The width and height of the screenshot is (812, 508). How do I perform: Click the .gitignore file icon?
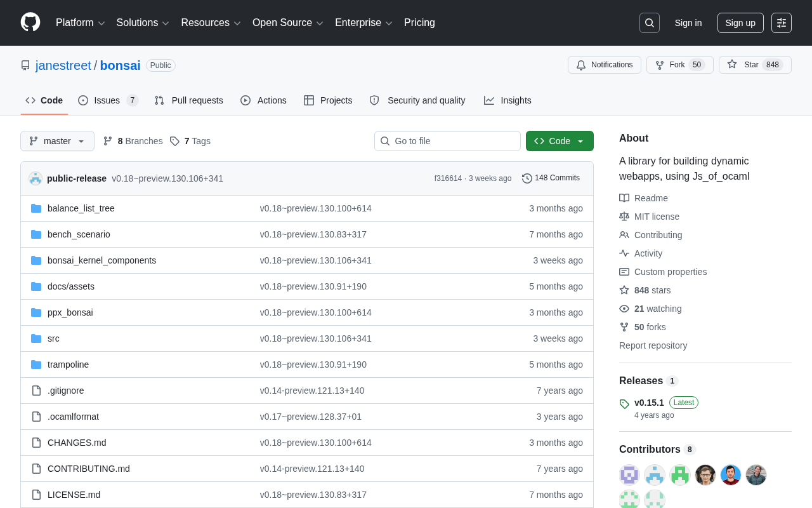36,391
